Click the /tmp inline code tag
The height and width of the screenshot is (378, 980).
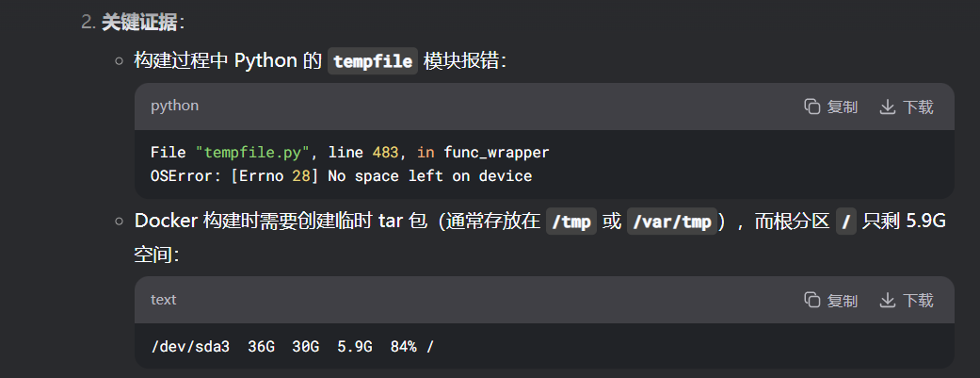571,222
